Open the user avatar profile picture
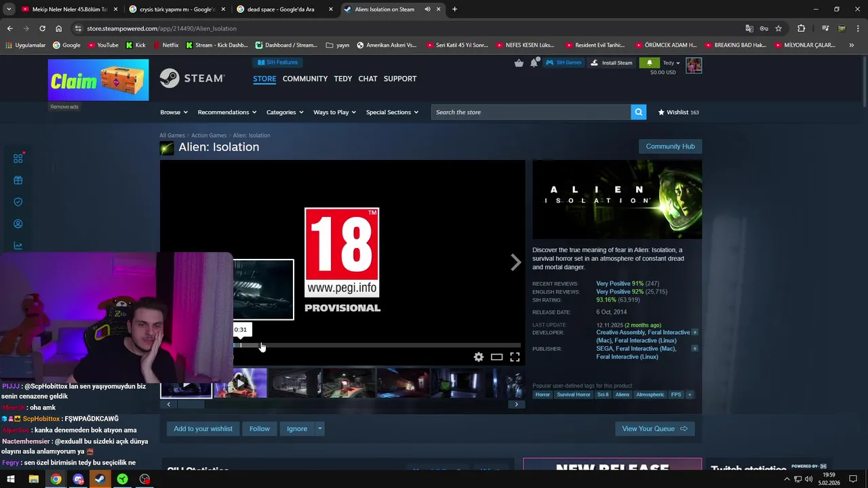Screen dimensions: 868x488 (694, 65)
